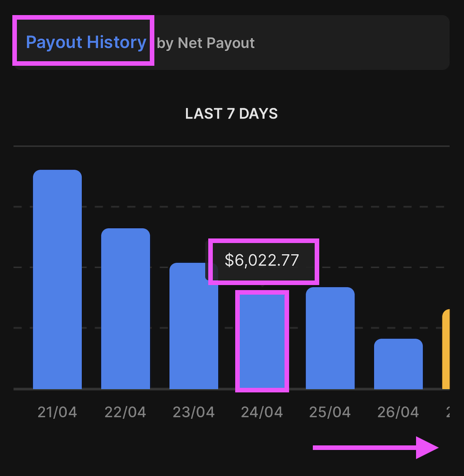Image resolution: width=464 pixels, height=476 pixels.
Task: Select the blue bar for 21/04
Action: coord(58,280)
